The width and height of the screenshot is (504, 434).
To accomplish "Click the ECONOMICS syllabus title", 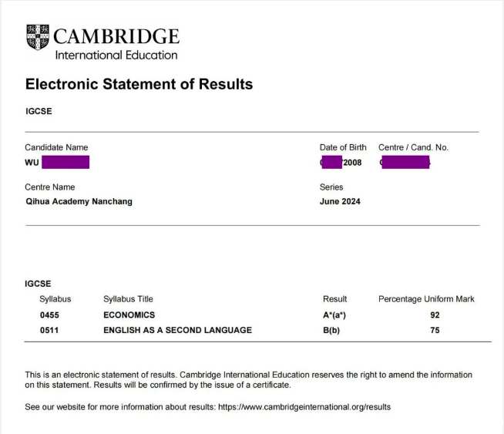I will 129,315.
